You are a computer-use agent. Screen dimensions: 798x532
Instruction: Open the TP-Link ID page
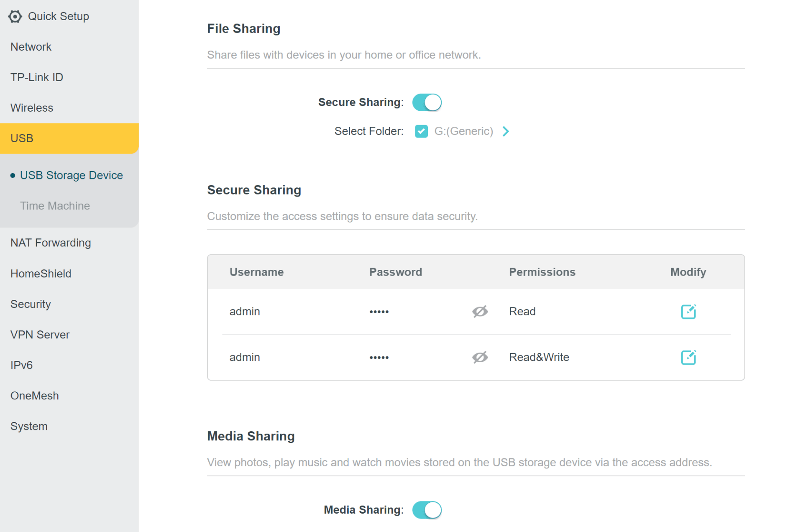tap(37, 77)
